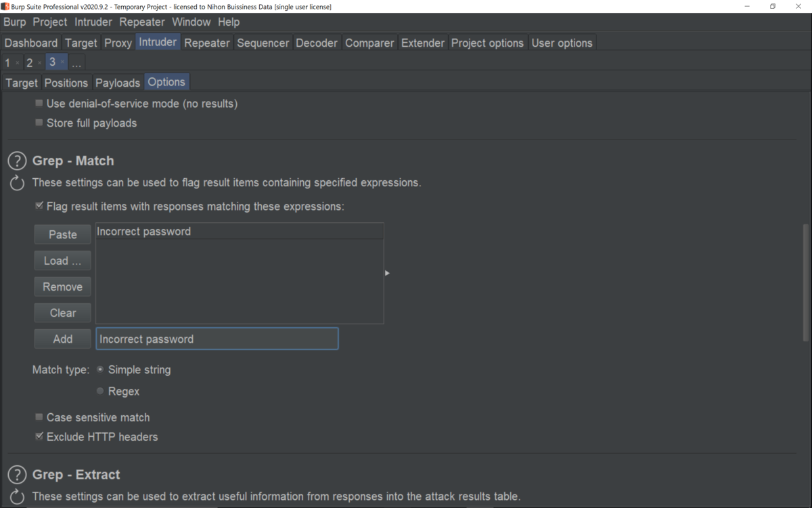Image resolution: width=812 pixels, height=508 pixels.
Task: Click the small arrow beside expressions list
Action: [x=387, y=273]
